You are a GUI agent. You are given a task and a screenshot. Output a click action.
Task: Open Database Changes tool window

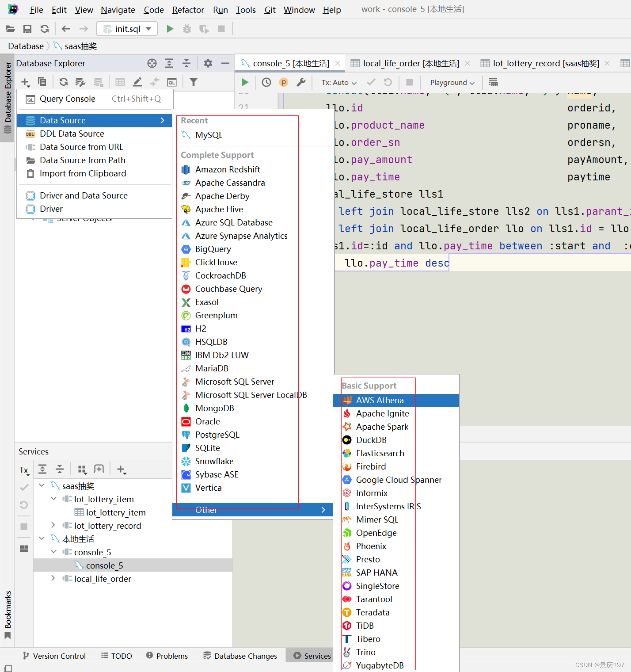click(x=240, y=656)
